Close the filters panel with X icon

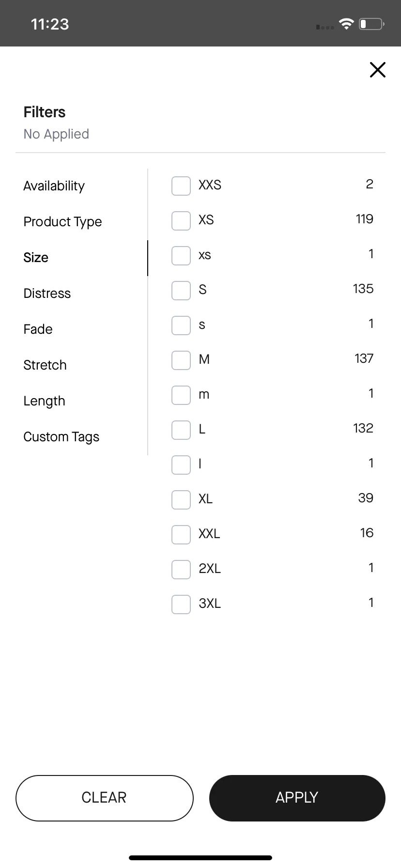tap(377, 70)
